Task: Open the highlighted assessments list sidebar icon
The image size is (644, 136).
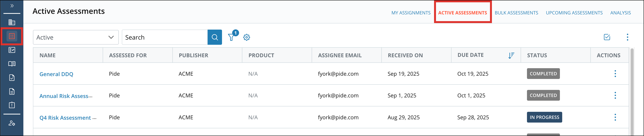Action: pos(12,36)
